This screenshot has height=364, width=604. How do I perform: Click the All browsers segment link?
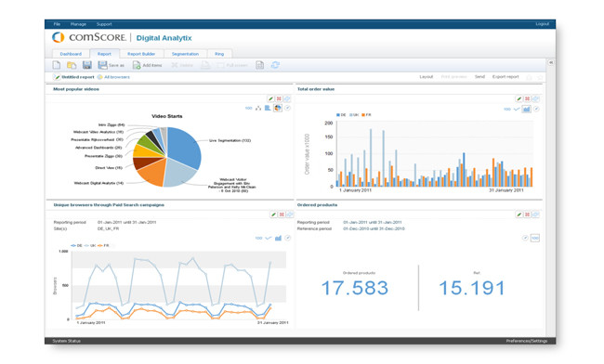tap(117, 77)
